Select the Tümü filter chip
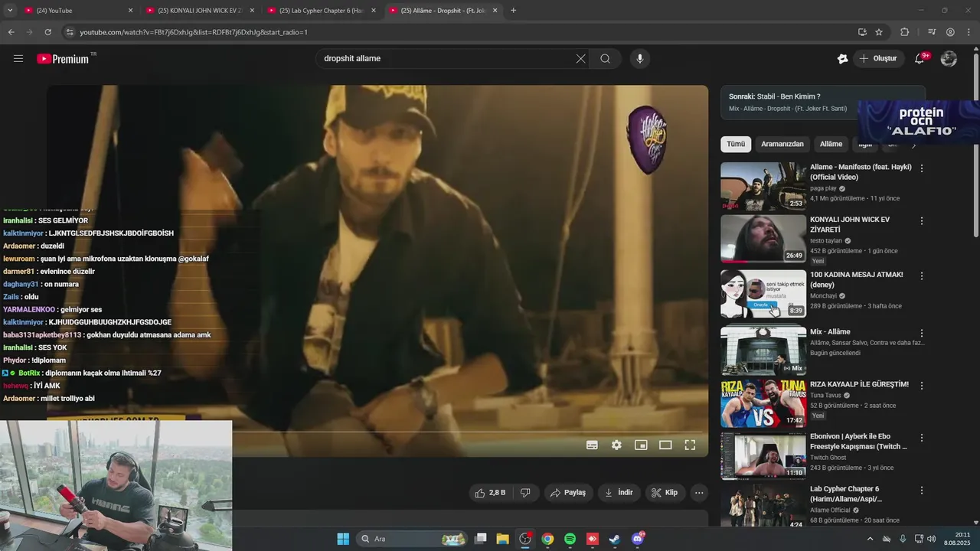Image resolution: width=980 pixels, height=551 pixels. tap(736, 144)
